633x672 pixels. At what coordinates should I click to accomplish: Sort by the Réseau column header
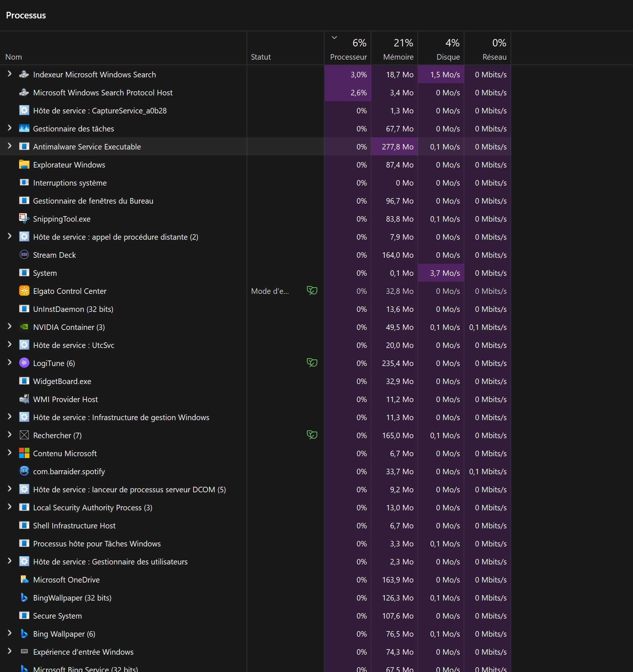click(488, 48)
